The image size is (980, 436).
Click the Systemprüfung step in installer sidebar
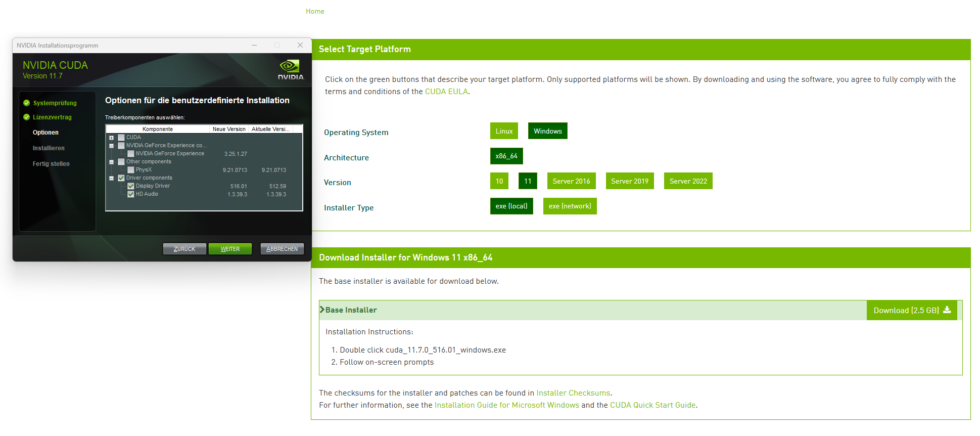click(55, 103)
